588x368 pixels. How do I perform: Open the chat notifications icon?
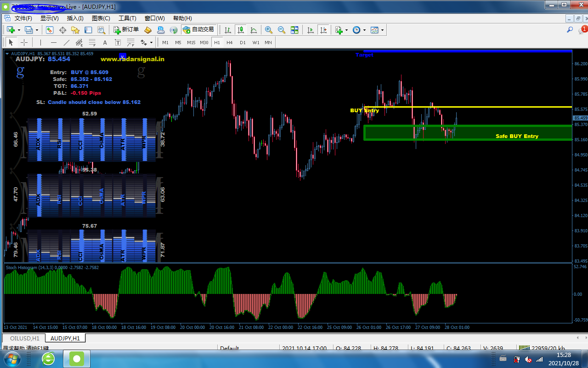point(582,30)
